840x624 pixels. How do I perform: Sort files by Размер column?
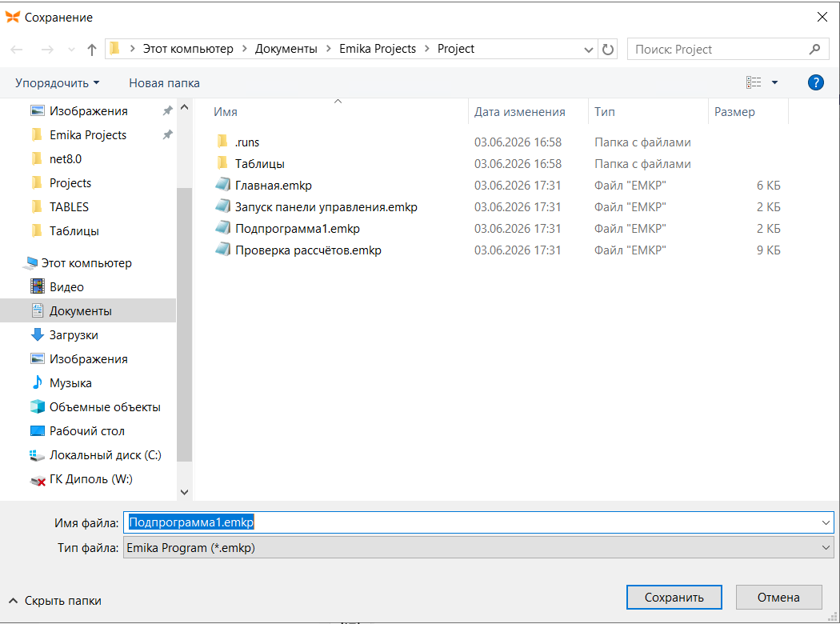pyautogui.click(x=734, y=112)
